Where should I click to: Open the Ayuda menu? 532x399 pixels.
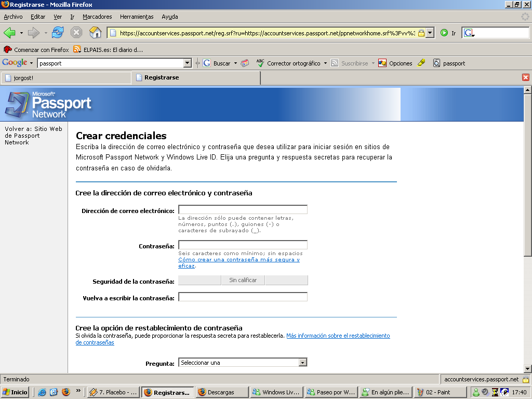coord(170,17)
